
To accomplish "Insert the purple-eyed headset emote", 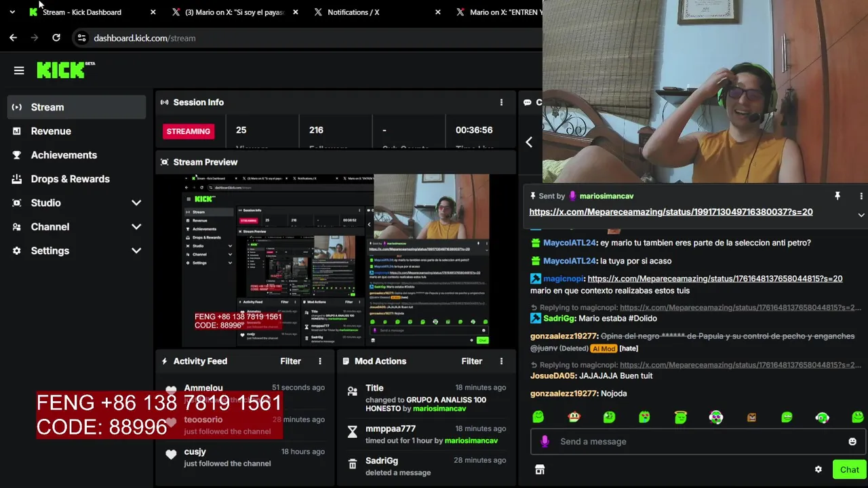I will coord(716,417).
